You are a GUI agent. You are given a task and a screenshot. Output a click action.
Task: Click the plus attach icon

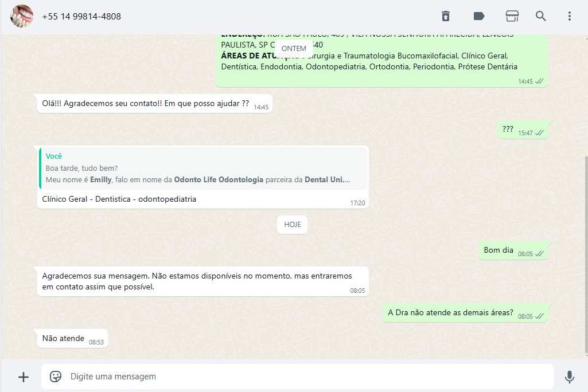[x=24, y=377]
